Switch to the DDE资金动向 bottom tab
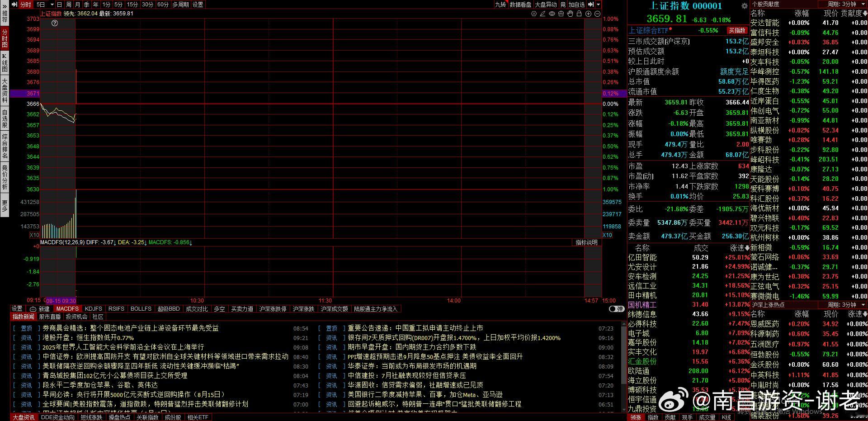The height and width of the screenshot is (421, 868). [x=57, y=417]
